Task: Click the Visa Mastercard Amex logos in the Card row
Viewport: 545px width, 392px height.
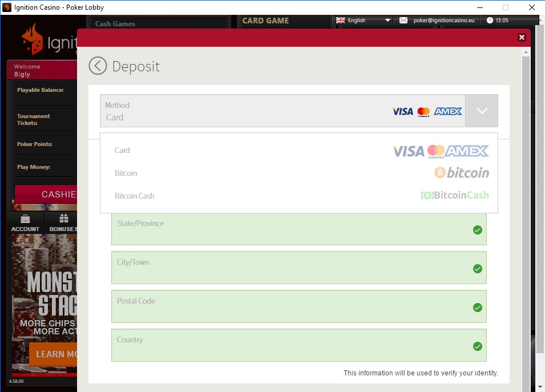Action: pyautogui.click(x=441, y=151)
